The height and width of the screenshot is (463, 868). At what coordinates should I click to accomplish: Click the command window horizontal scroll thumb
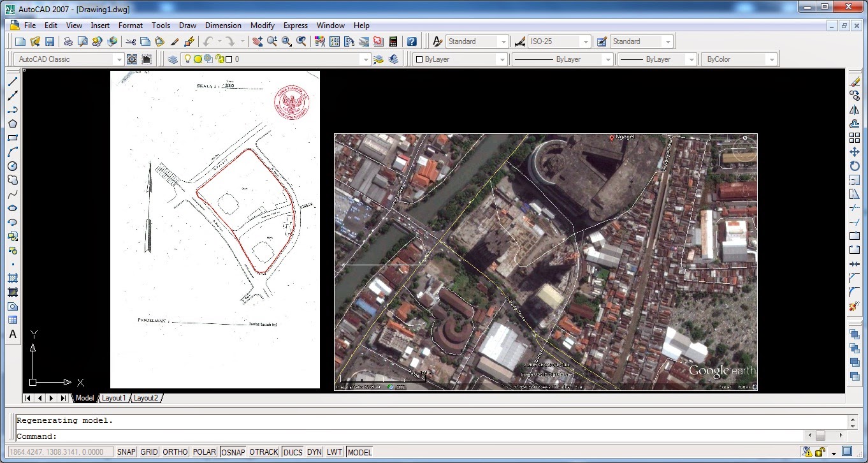pyautogui.click(x=820, y=436)
